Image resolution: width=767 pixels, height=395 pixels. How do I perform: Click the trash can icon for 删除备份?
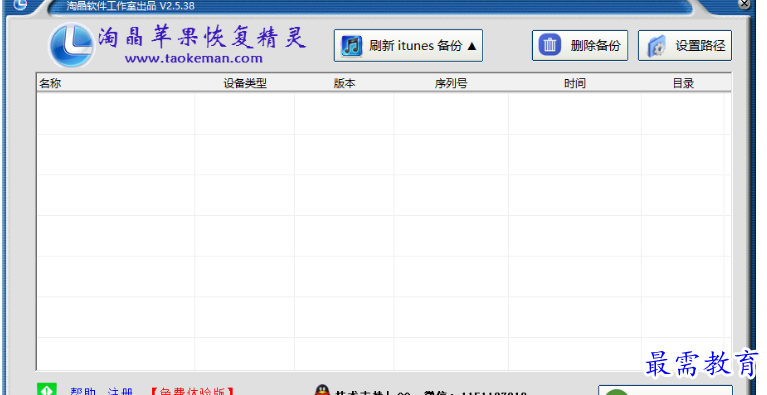(x=549, y=45)
